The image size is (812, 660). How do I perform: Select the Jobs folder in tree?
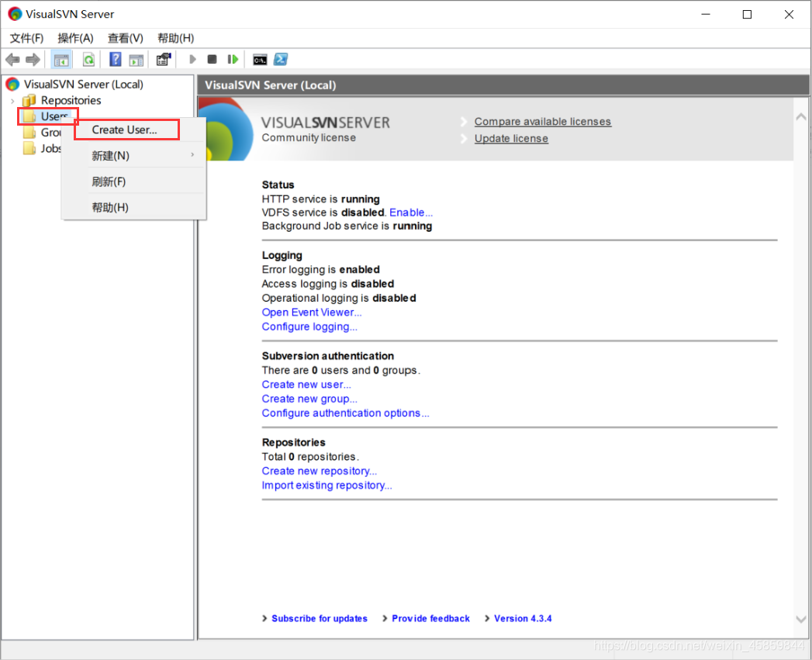pyautogui.click(x=42, y=149)
